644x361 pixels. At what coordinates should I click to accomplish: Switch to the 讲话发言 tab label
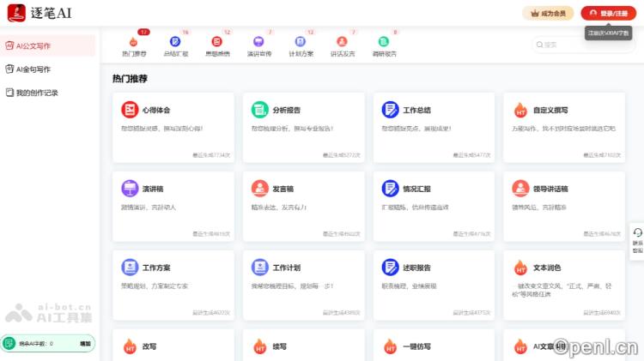coord(343,54)
